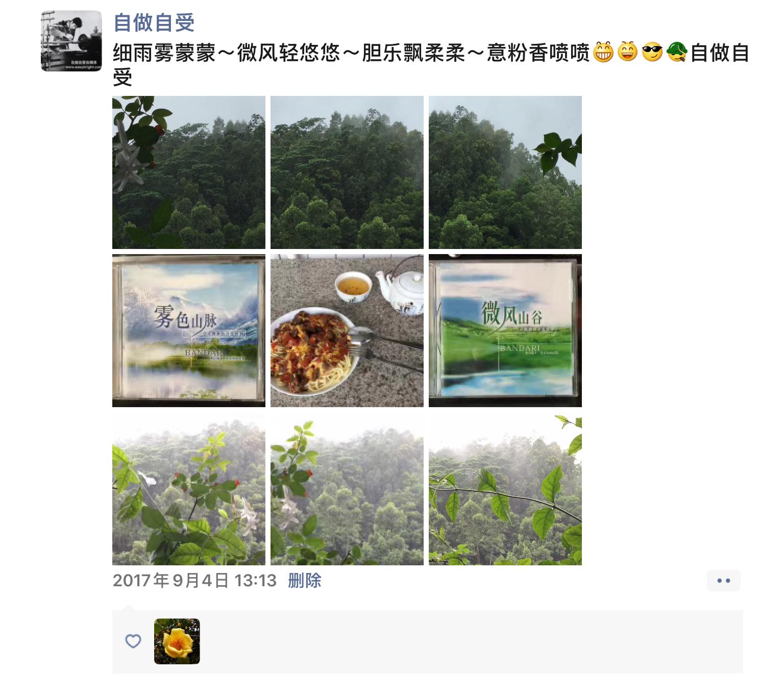Click the sunglasses emoji in post
The height and width of the screenshot is (674, 784).
(x=652, y=52)
